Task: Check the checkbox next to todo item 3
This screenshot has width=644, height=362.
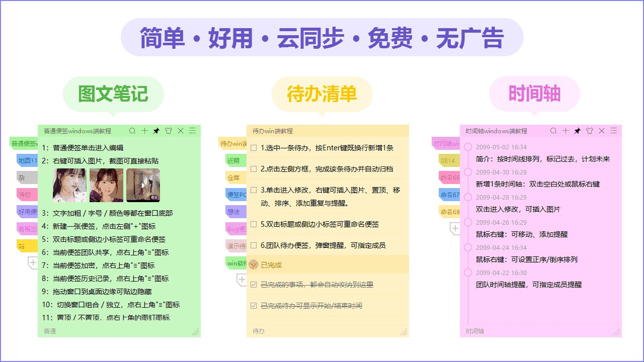Action: (255, 188)
